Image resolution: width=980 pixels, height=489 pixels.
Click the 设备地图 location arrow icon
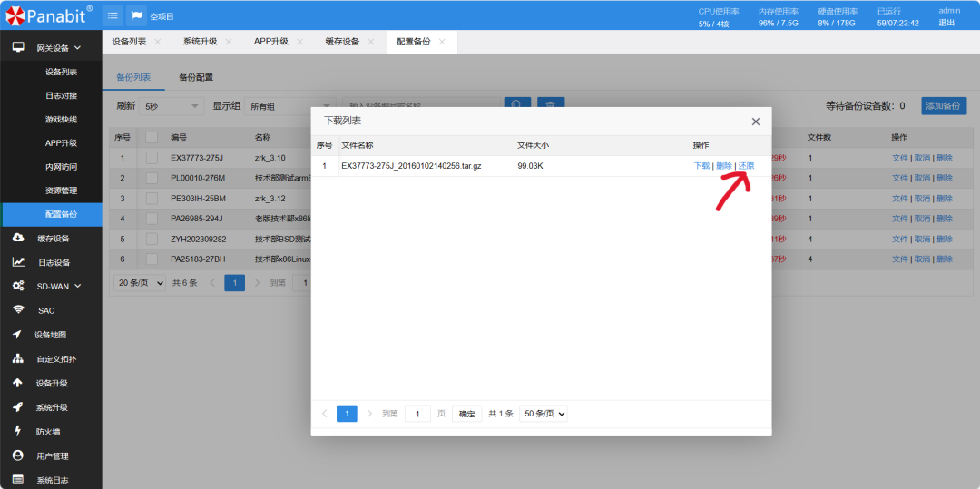[x=17, y=335]
